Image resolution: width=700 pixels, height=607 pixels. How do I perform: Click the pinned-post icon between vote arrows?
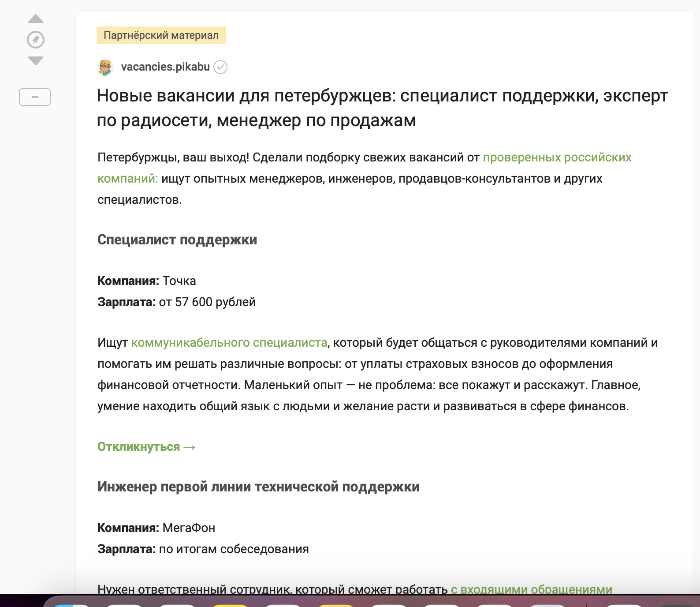point(36,40)
